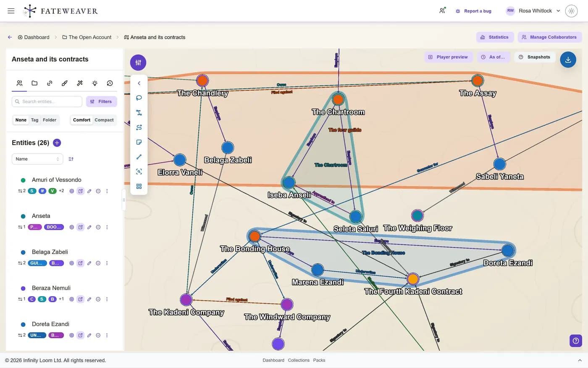Switch list density to Compact

[104, 120]
